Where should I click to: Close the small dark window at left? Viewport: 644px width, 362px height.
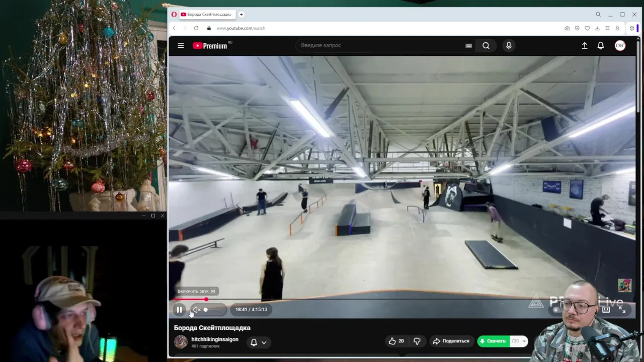[162, 216]
